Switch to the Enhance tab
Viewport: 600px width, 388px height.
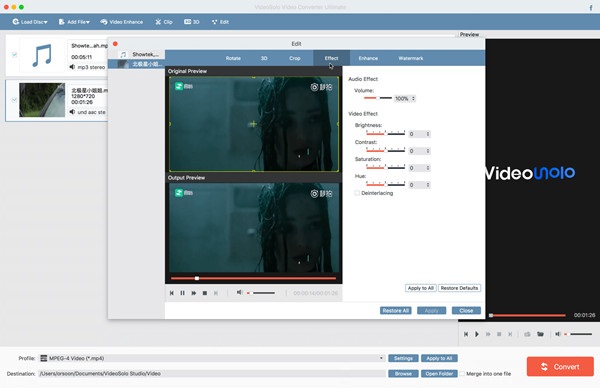coord(368,58)
